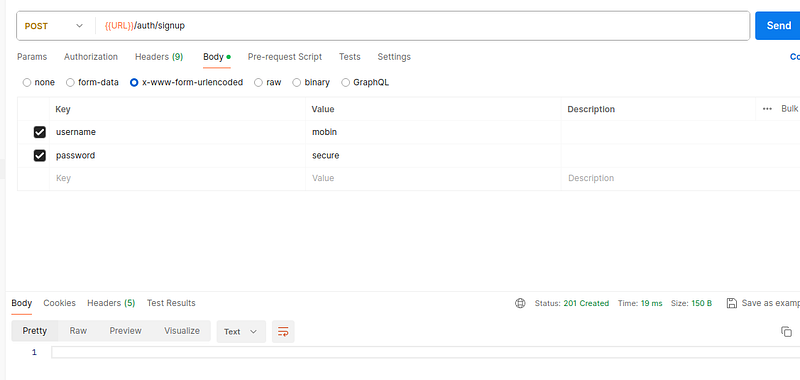This screenshot has width=800, height=380.
Task: Click the username key cell
Action: (178, 132)
